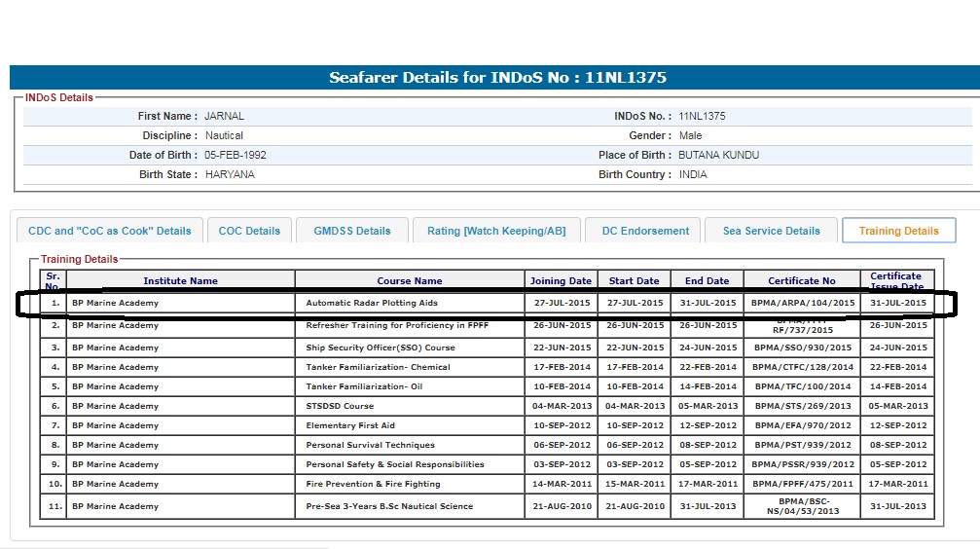Select the Rating [Watch Keeping/AB] tab
This screenshot has width=980, height=549.
[x=496, y=231]
